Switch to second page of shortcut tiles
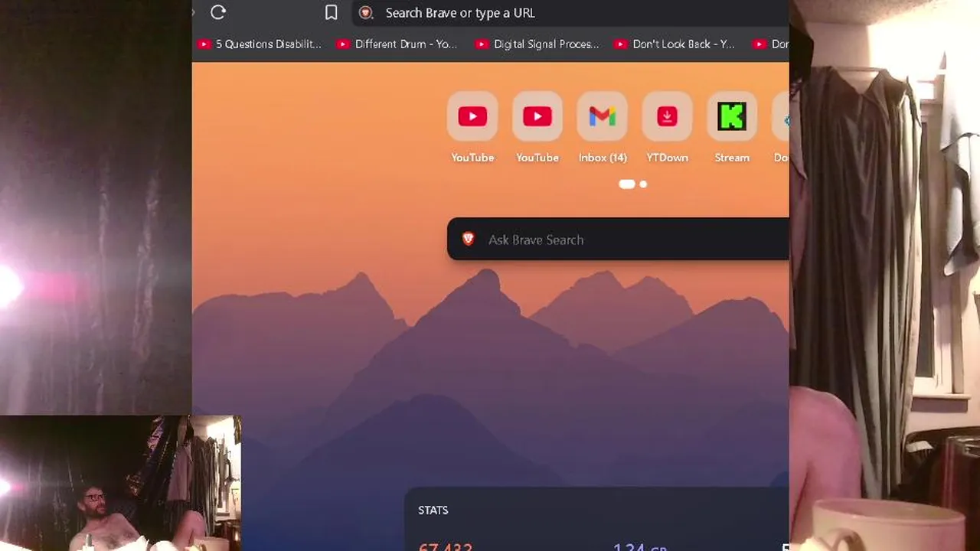This screenshot has width=980, height=551. pos(643,184)
